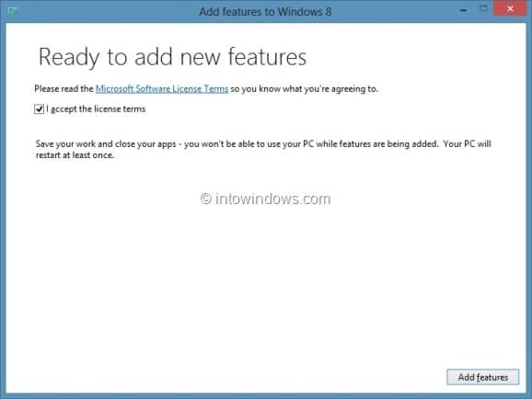The width and height of the screenshot is (532, 399).
Task: Close the Add features to Windows 8 window
Action: [x=510, y=8]
